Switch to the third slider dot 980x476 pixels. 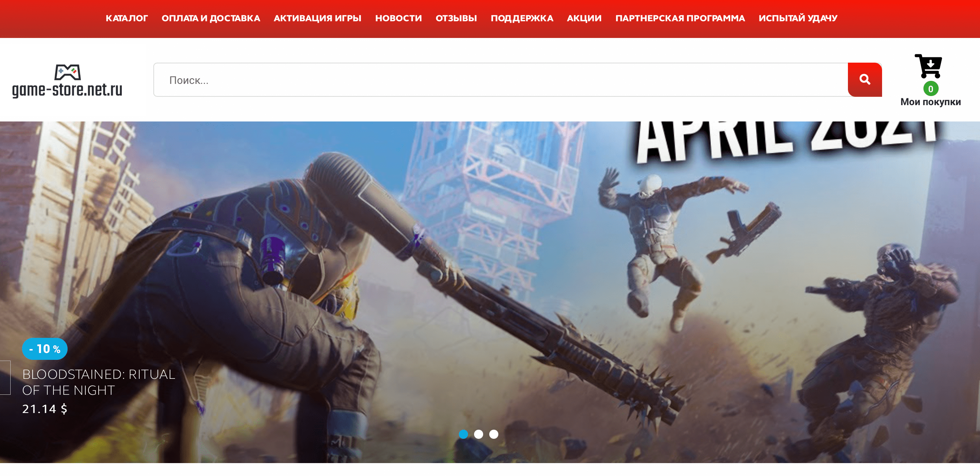494,434
